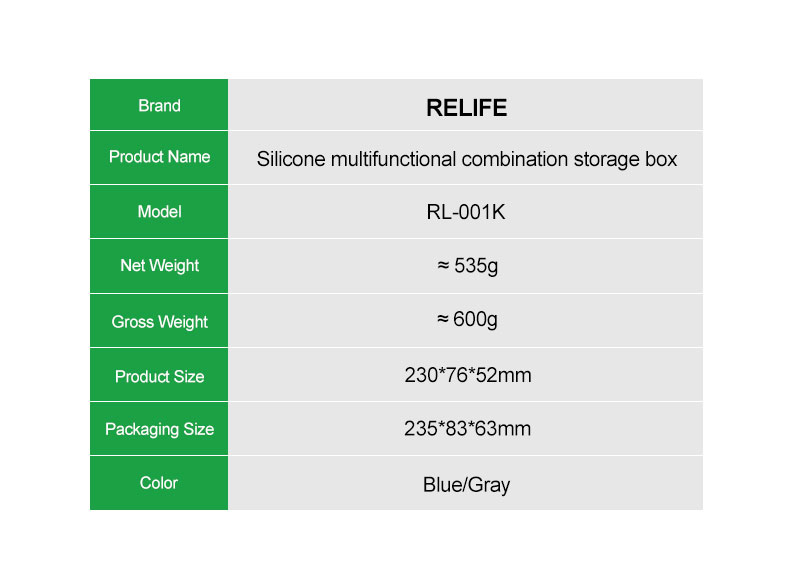This screenshot has height=587, width=800.
Task: Select the 230*76*52mm product size value
Action: click(467, 375)
